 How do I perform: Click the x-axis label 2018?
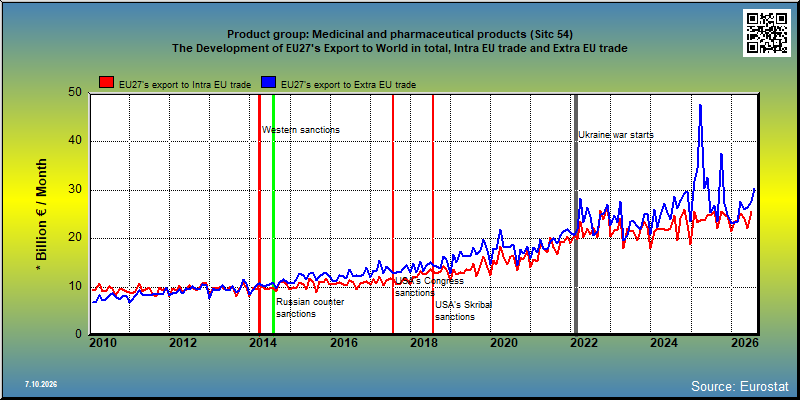[423, 343]
